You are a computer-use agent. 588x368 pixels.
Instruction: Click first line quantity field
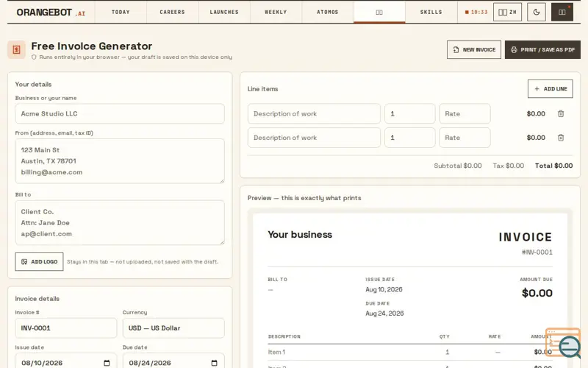click(410, 113)
